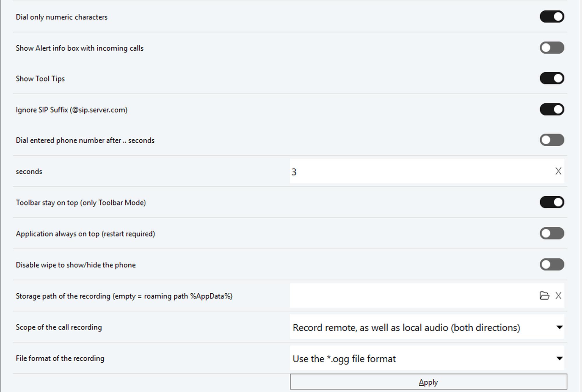Expand File format of the recording dropdown
The image size is (582, 392).
point(427,358)
